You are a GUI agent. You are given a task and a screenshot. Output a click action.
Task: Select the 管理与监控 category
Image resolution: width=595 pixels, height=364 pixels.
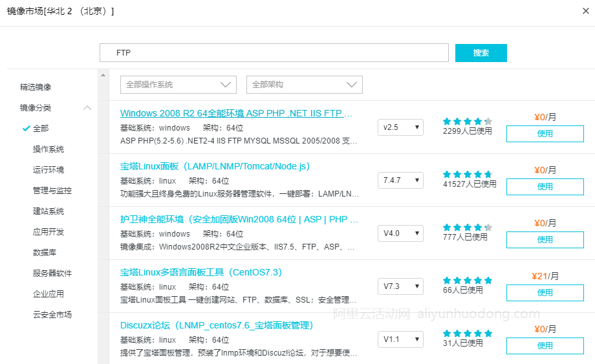coord(52,190)
